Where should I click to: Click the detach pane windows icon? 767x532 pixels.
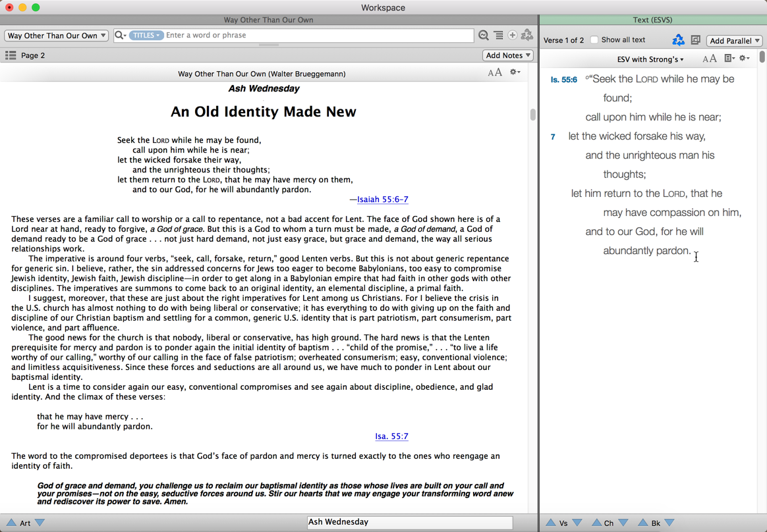(695, 40)
